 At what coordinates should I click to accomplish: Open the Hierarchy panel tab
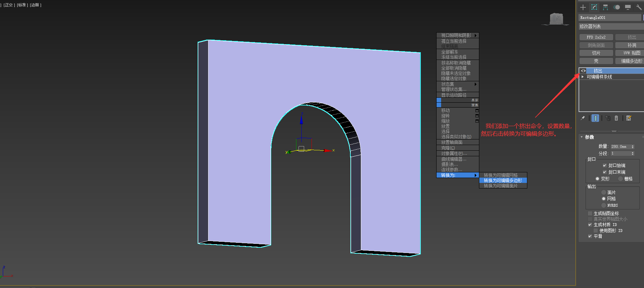pos(605,7)
